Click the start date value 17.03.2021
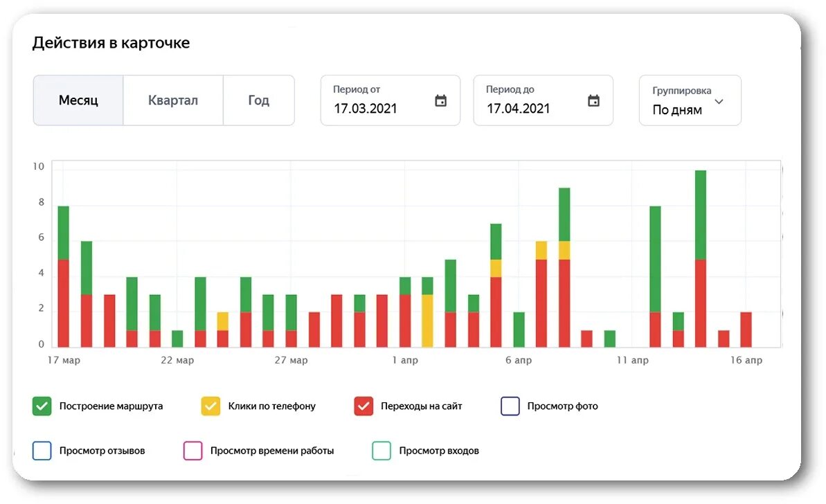The width and height of the screenshot is (826, 504). pos(366,109)
